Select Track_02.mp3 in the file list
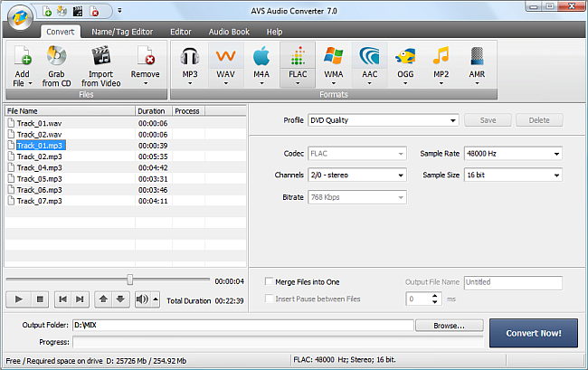 pyautogui.click(x=126, y=157)
